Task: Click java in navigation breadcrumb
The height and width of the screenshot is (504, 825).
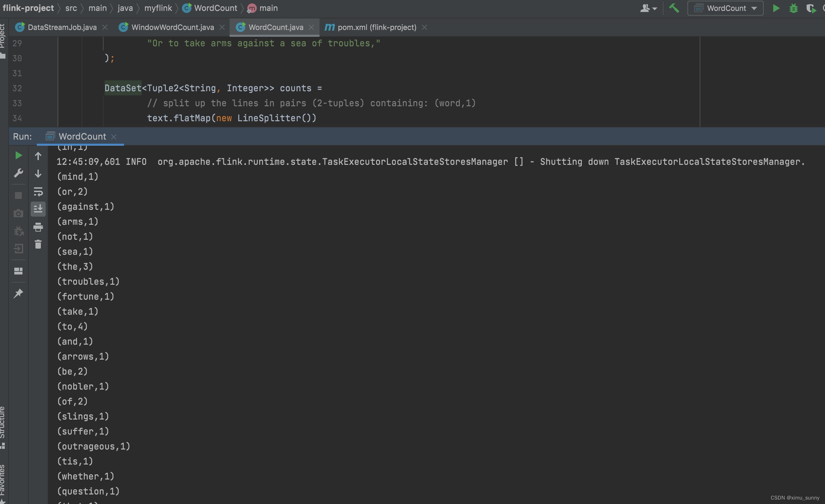Action: click(x=125, y=8)
